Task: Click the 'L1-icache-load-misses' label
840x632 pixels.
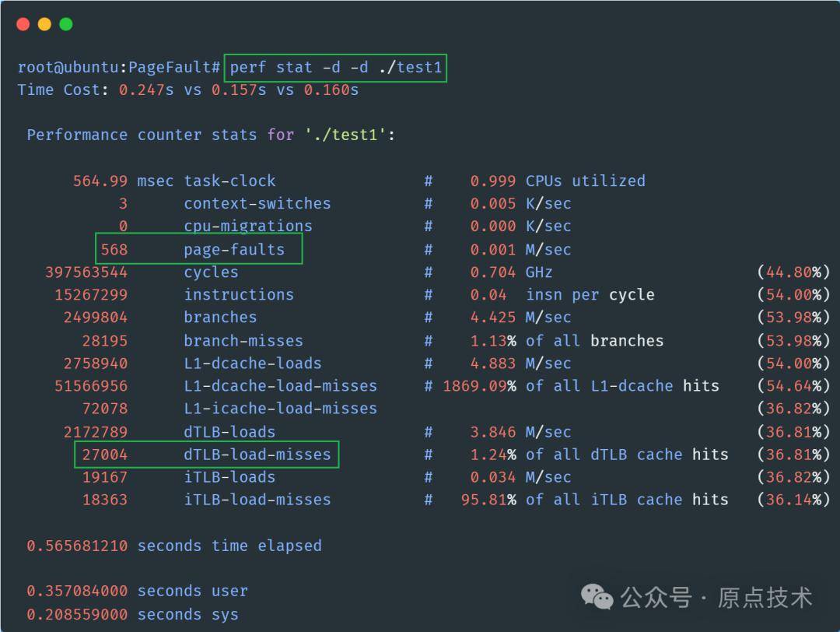Action: click(x=280, y=408)
